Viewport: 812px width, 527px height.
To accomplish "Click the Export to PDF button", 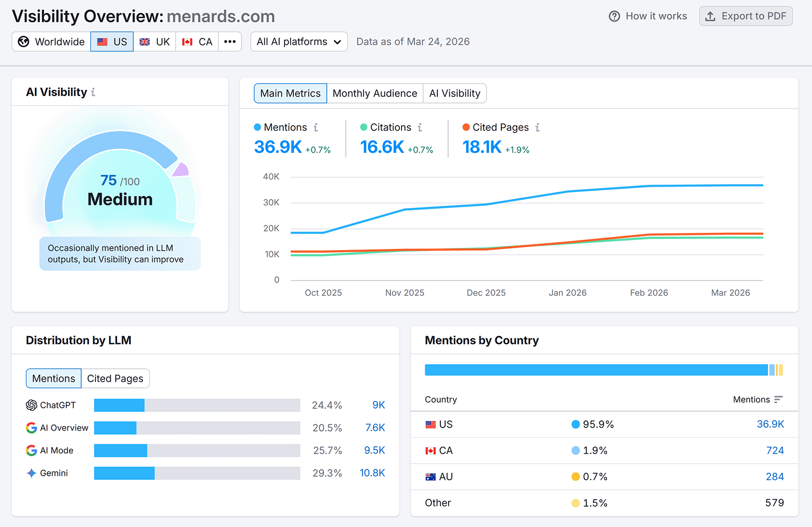I will click(746, 16).
